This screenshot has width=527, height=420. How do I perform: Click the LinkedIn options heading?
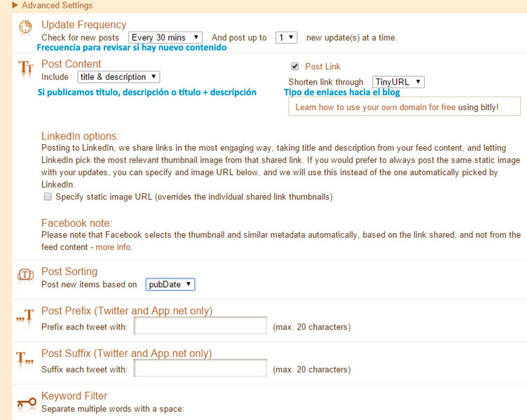(x=80, y=136)
